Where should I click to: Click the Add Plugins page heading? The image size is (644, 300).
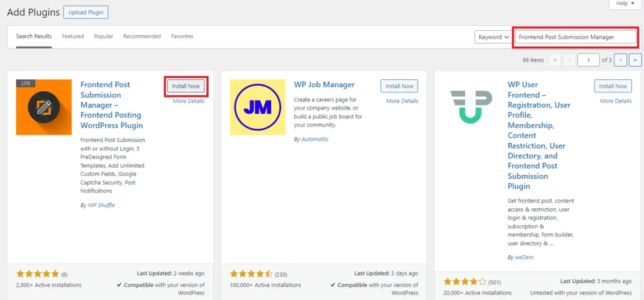(x=33, y=12)
